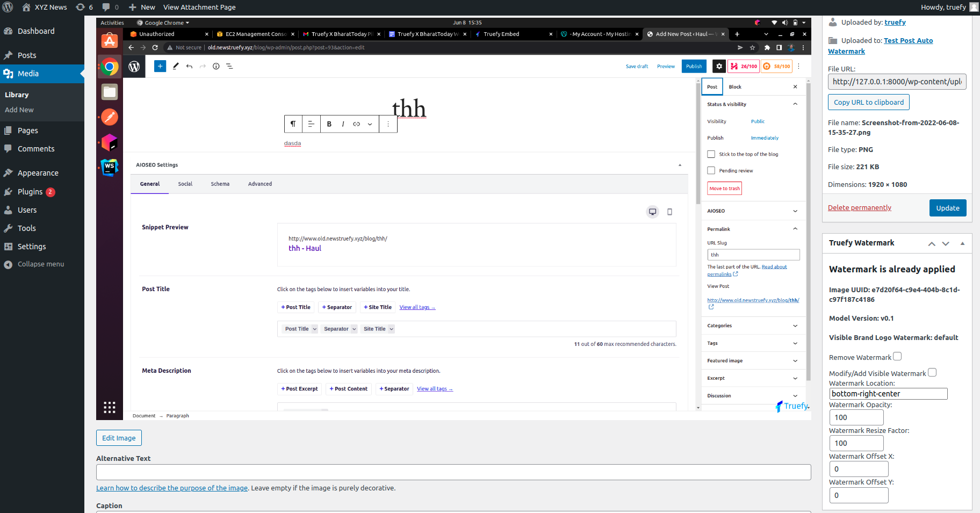
Task: Select the File URL text field
Action: tap(897, 82)
